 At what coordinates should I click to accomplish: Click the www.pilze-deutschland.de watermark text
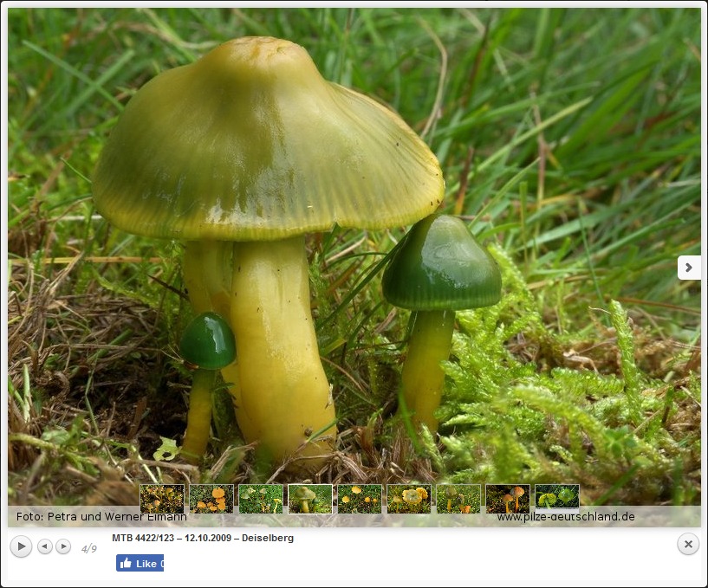[566, 517]
